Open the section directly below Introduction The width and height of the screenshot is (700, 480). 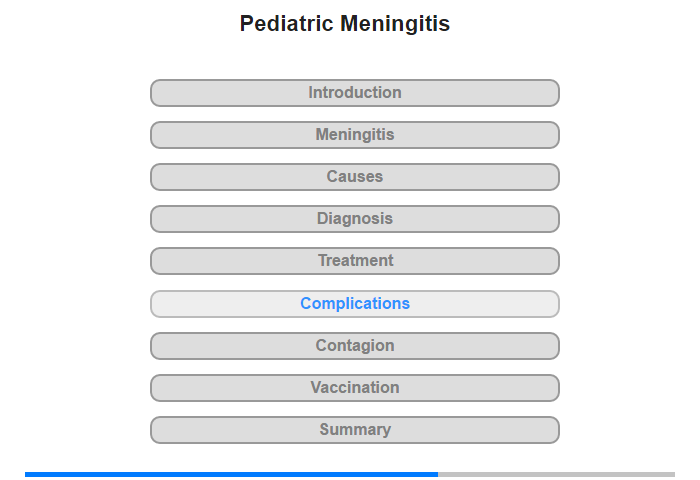355,135
